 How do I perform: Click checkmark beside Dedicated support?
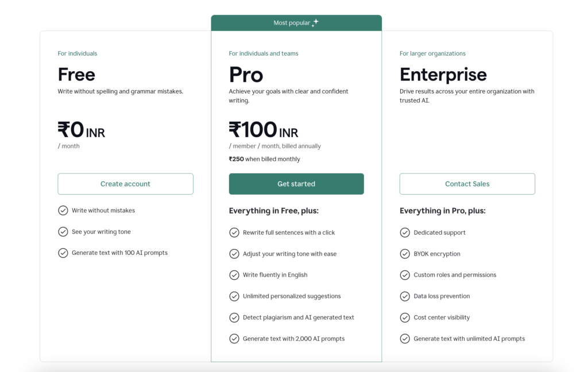(405, 232)
